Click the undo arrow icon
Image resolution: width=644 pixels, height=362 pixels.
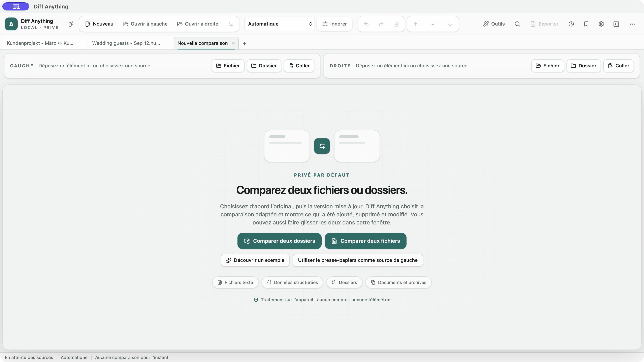click(x=366, y=24)
